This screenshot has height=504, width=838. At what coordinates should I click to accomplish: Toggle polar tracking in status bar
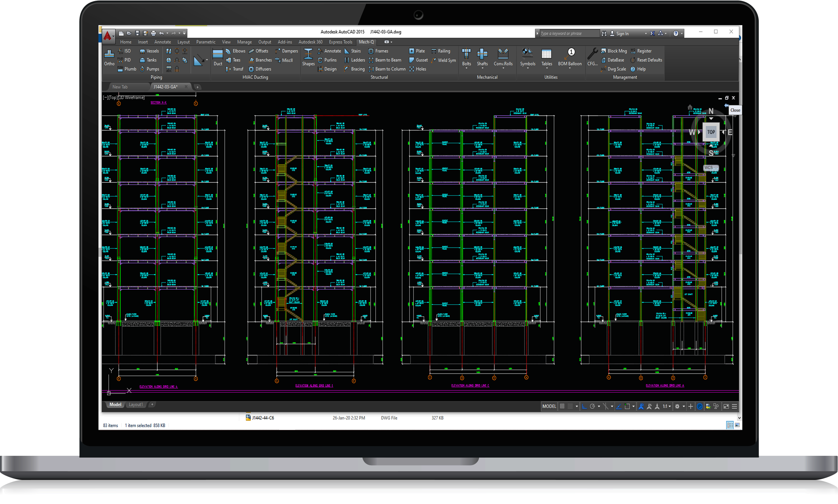(592, 406)
